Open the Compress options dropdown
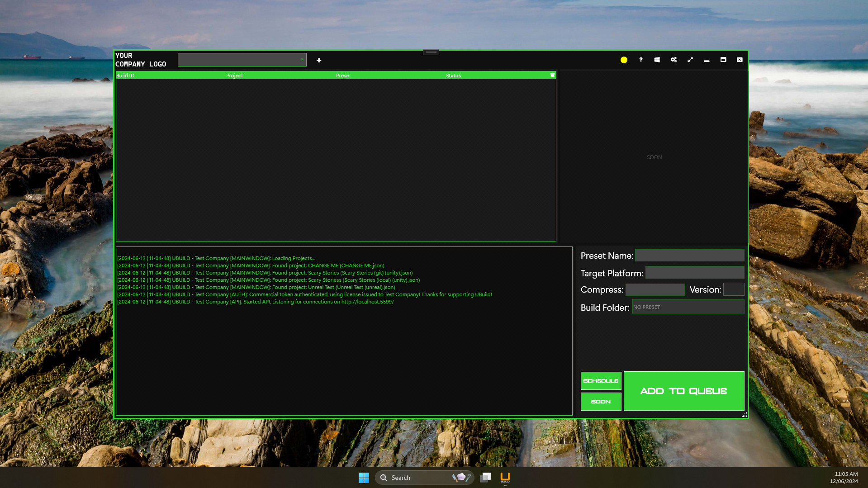 [x=655, y=289]
